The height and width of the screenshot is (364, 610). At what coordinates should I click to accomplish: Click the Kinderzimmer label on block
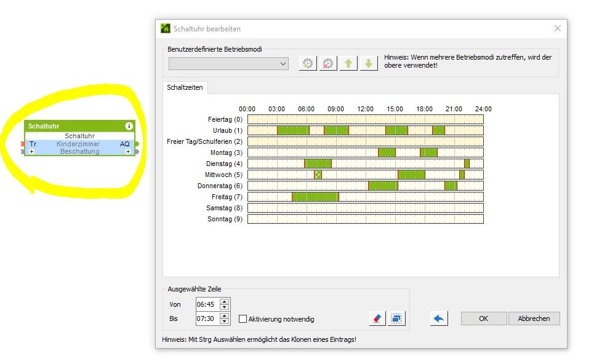(x=78, y=144)
